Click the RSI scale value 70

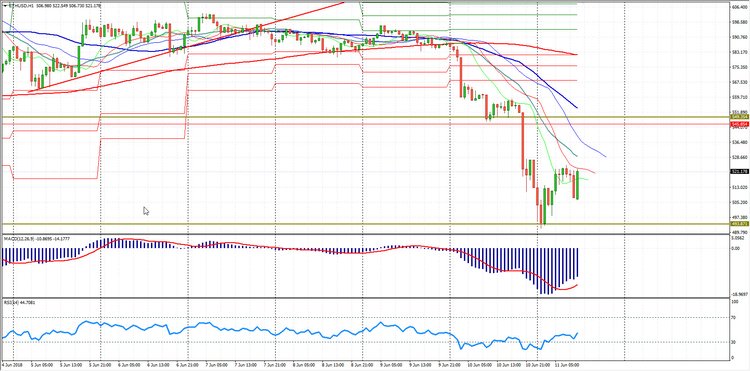(734, 317)
